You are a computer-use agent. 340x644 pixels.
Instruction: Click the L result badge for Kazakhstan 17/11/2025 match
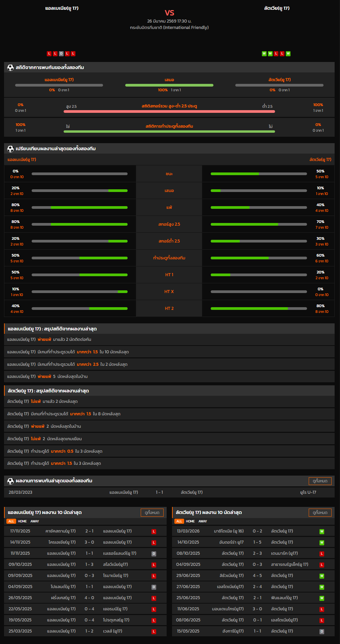tap(154, 532)
